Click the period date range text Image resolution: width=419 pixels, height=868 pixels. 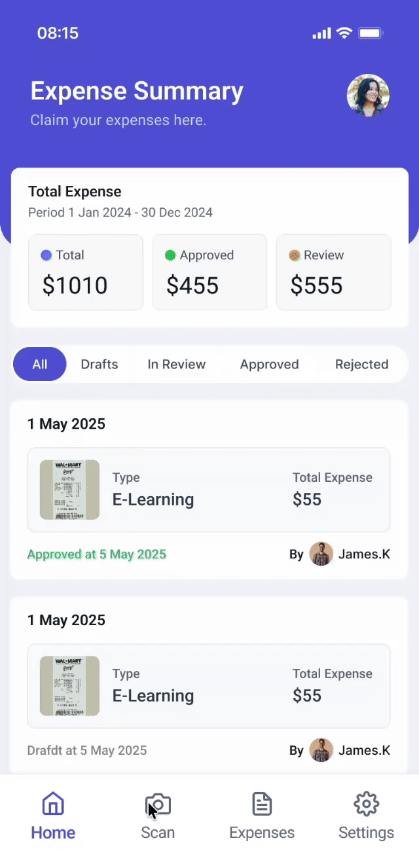(x=120, y=213)
